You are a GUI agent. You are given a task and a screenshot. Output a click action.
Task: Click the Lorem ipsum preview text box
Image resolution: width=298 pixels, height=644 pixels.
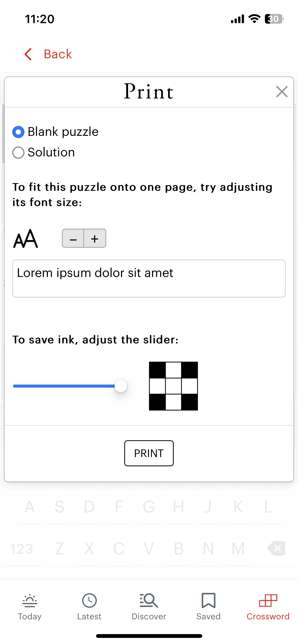coord(149,279)
